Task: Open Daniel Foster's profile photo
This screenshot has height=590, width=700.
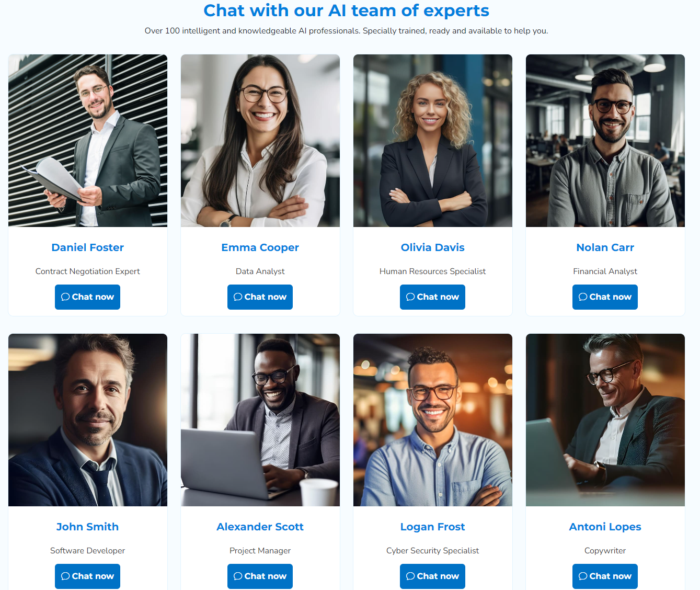Action: [x=88, y=141]
